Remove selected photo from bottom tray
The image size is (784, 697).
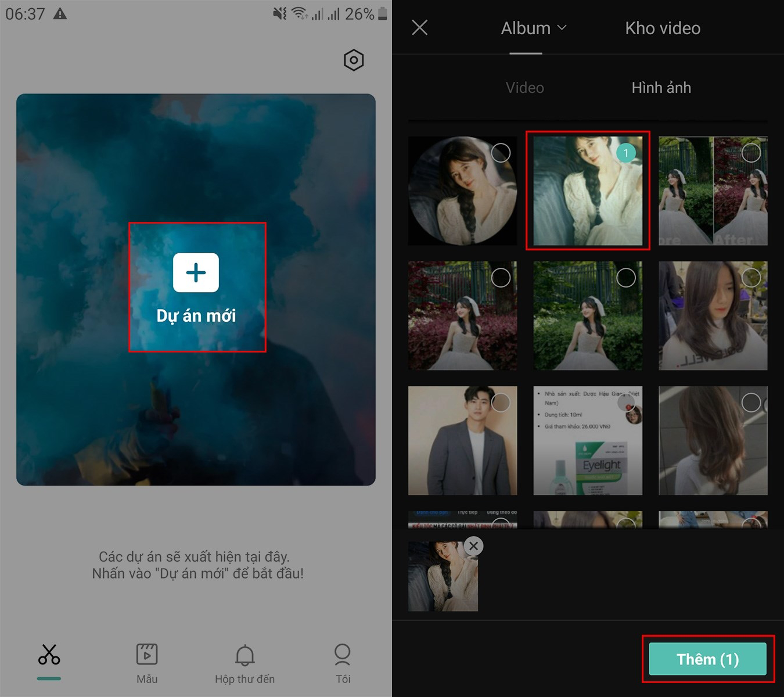point(473,546)
